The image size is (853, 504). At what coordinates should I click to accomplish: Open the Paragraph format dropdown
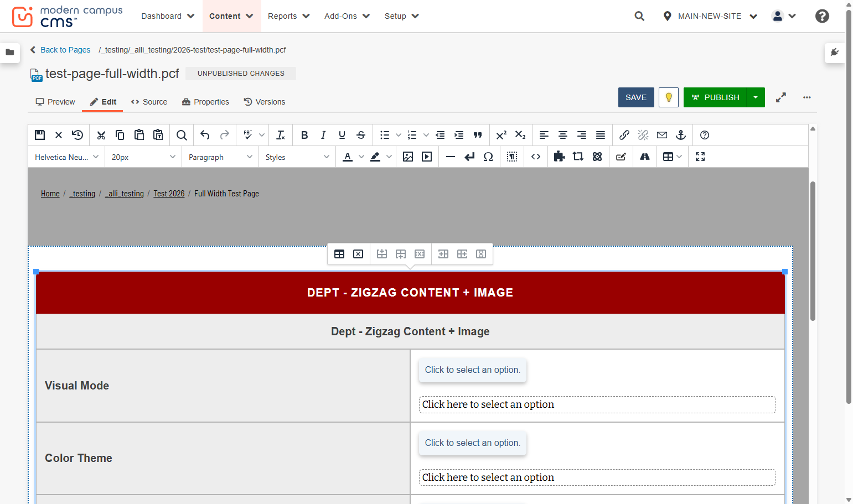click(220, 157)
